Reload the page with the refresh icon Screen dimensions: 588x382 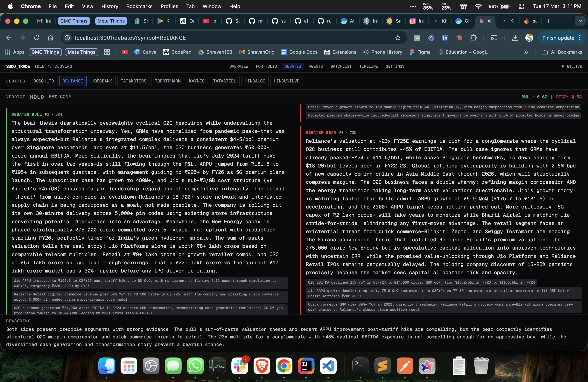click(37, 38)
